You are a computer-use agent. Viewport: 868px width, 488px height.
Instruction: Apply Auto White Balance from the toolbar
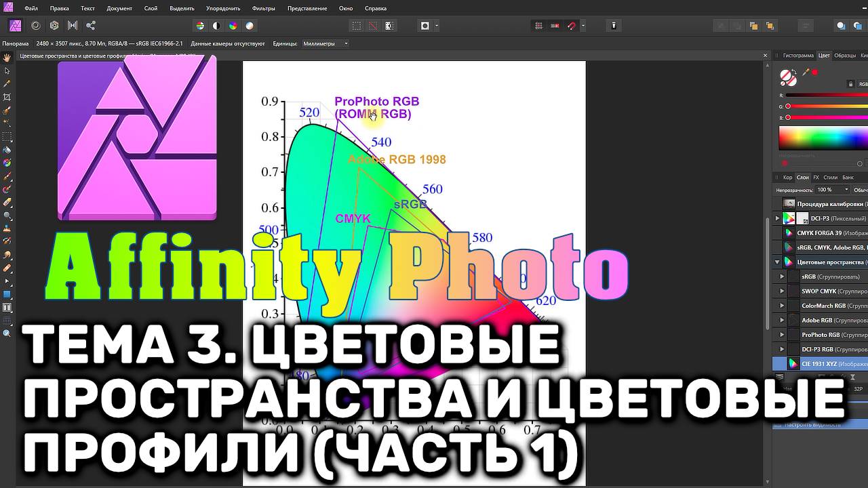click(x=250, y=26)
